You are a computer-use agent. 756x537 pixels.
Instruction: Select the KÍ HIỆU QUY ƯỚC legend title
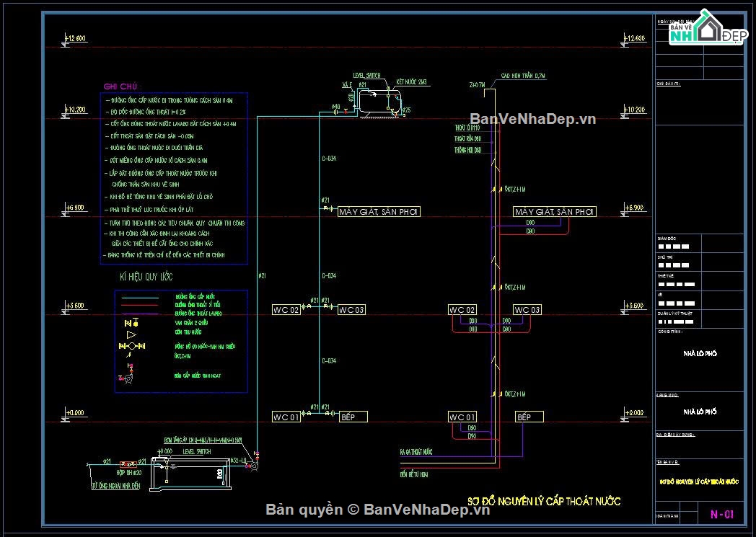click(146, 277)
